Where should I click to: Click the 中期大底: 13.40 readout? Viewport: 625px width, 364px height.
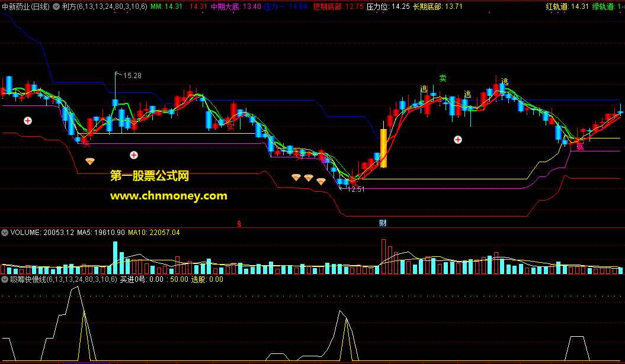[x=236, y=7]
